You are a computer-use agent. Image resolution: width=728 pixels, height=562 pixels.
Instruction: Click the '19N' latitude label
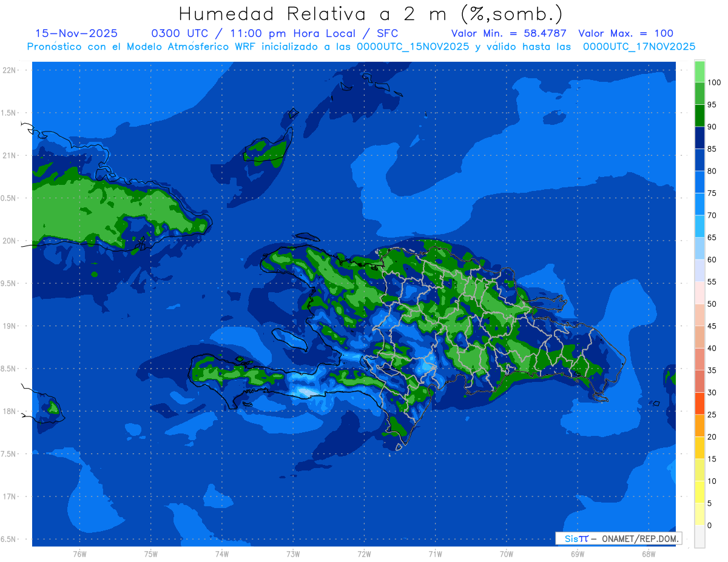click(x=8, y=326)
